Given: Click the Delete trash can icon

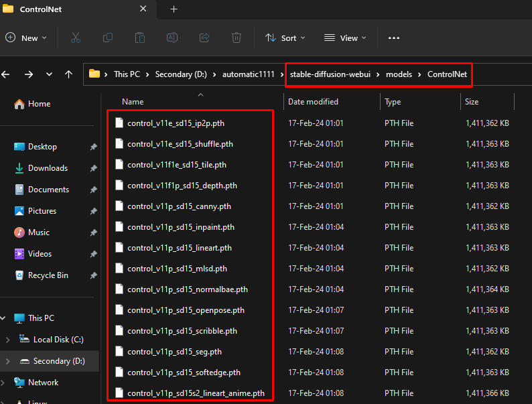Looking at the screenshot, I should click(x=237, y=38).
